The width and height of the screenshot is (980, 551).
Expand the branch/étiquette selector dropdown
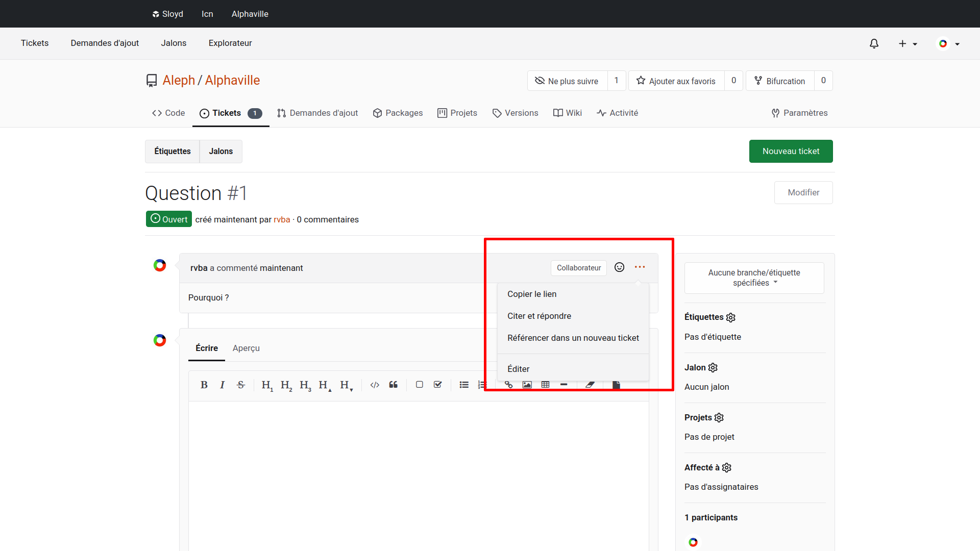click(754, 278)
